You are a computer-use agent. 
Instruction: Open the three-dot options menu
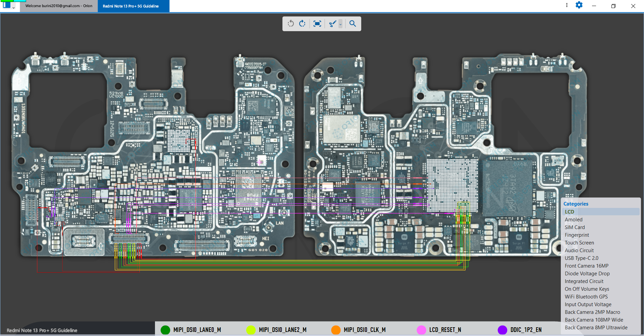tap(567, 5)
